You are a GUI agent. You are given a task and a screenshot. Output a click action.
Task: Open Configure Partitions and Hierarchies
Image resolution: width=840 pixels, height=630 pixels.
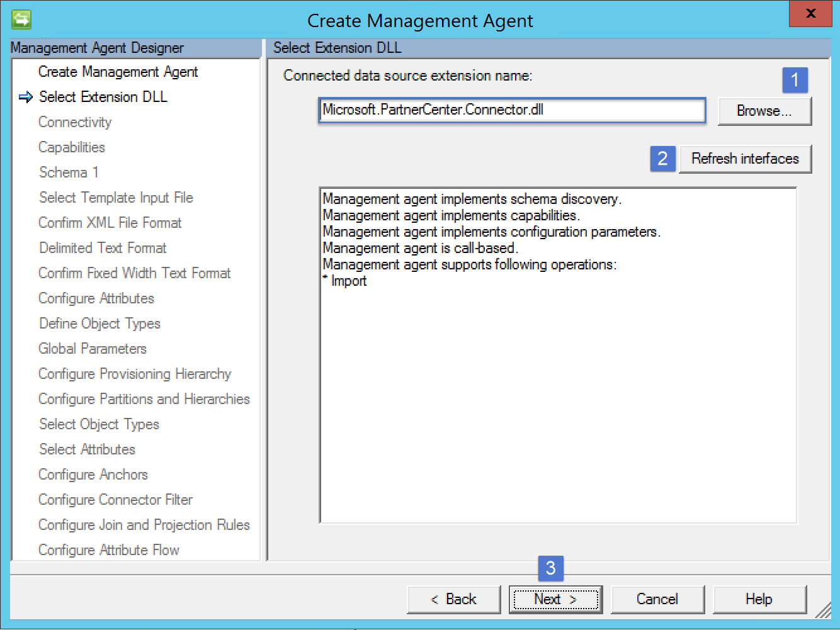(x=144, y=399)
